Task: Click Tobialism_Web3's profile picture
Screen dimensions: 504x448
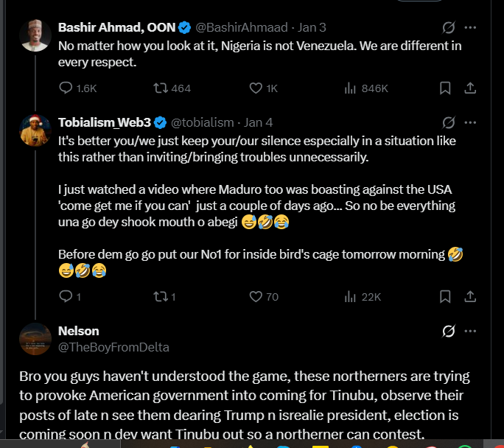Action: [35, 130]
